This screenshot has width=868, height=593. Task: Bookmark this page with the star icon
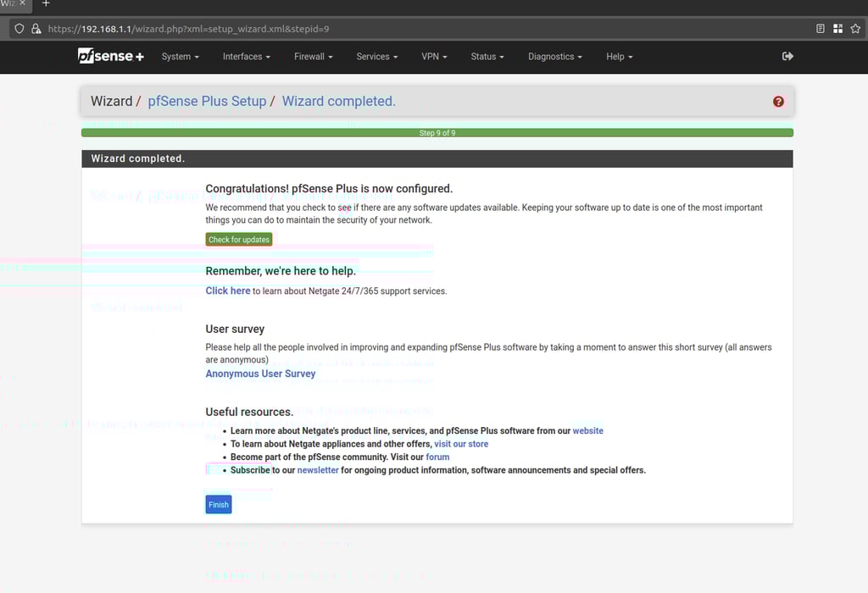click(855, 29)
